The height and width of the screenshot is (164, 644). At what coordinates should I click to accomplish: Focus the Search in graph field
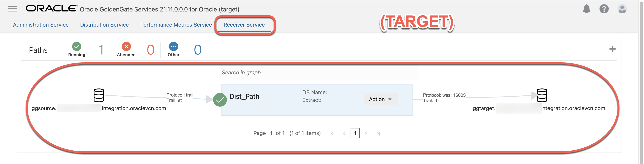point(319,72)
